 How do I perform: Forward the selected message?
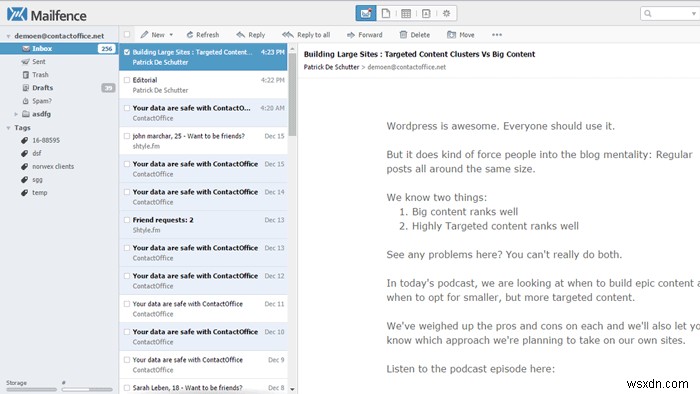pos(365,35)
